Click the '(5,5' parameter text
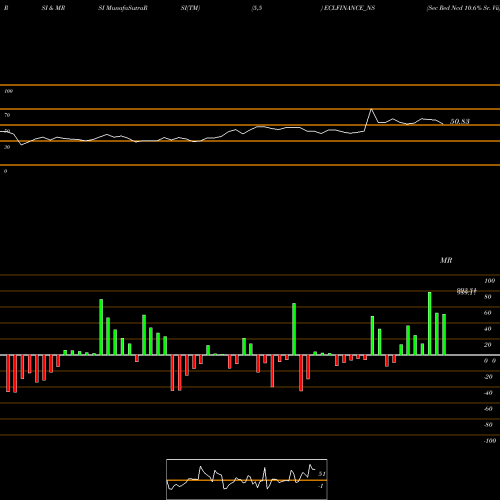 coord(257,8)
